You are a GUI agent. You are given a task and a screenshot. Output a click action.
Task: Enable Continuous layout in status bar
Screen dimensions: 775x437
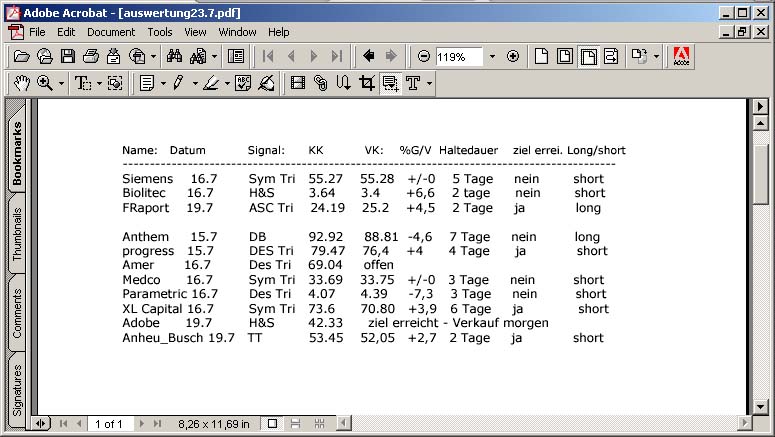click(296, 424)
